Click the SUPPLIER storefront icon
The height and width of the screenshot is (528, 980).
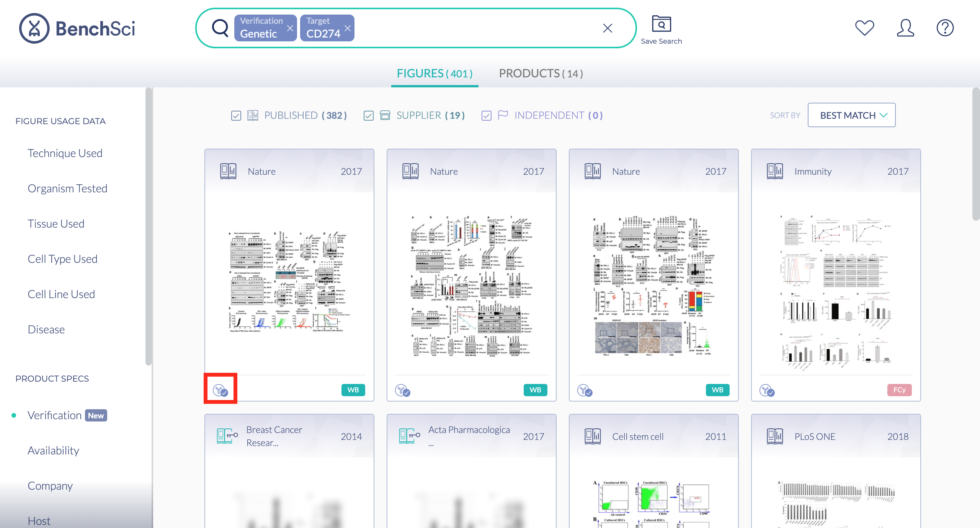[x=385, y=115]
